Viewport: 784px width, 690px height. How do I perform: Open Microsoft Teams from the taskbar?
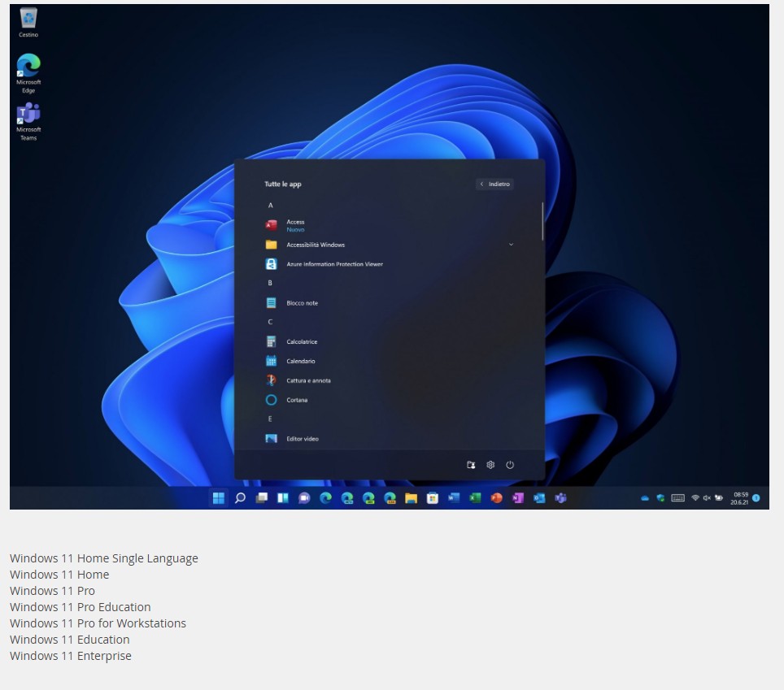click(560, 498)
